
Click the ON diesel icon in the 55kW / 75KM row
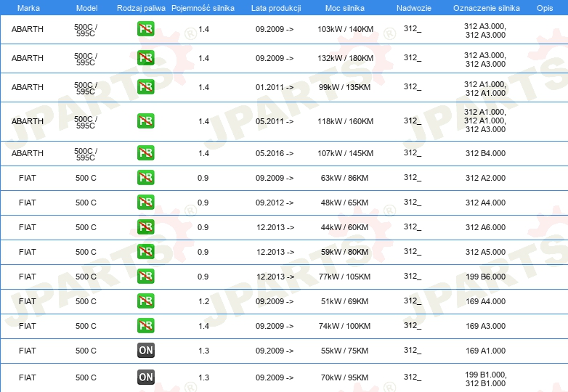(145, 351)
